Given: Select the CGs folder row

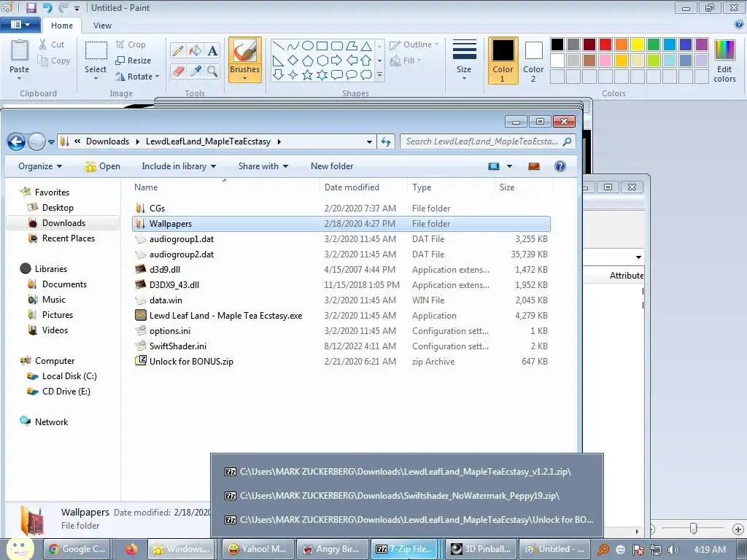Looking at the screenshot, I should click(x=341, y=209).
